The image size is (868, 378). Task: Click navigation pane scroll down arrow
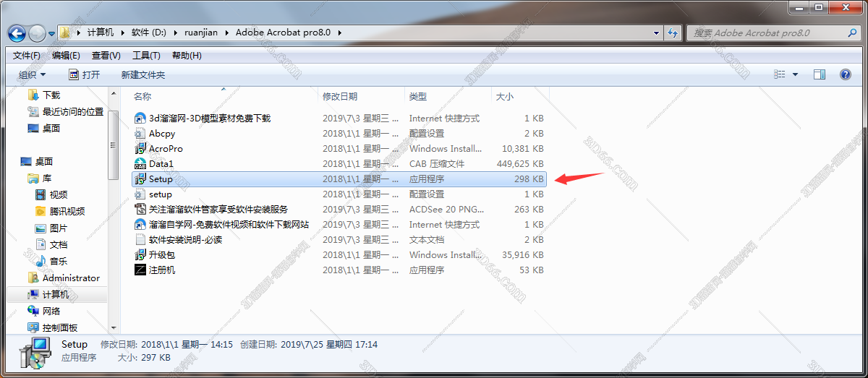point(113,328)
